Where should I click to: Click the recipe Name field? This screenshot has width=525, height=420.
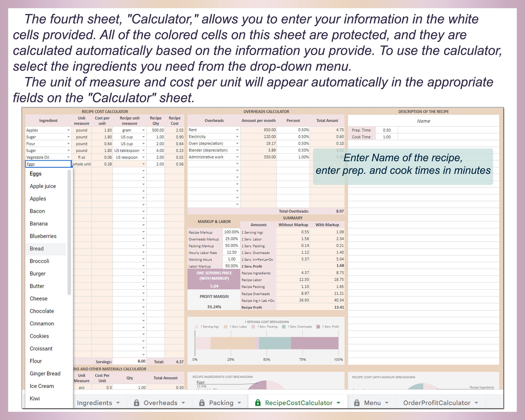click(423, 121)
